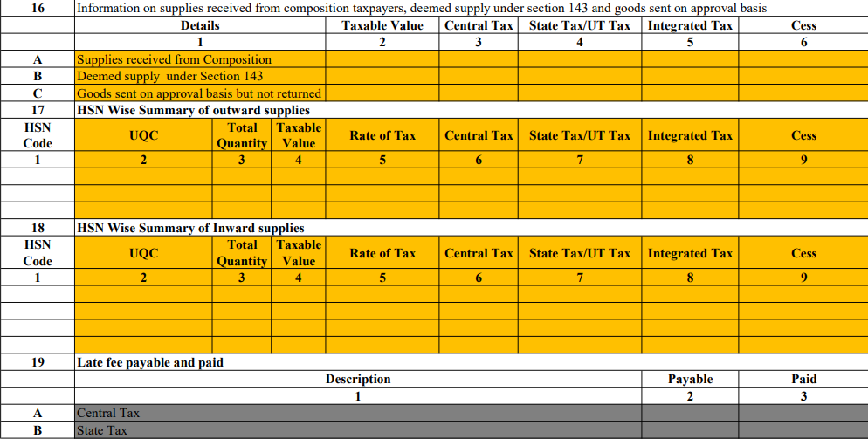This screenshot has height=439, width=868.
Task: Click HSN Code header under section 17
Action: click(37, 135)
